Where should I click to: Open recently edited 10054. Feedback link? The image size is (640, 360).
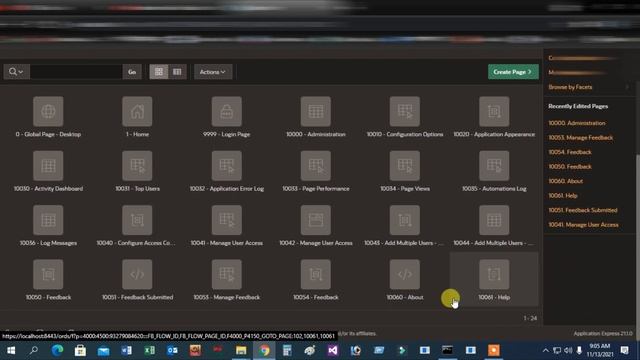coord(570,152)
